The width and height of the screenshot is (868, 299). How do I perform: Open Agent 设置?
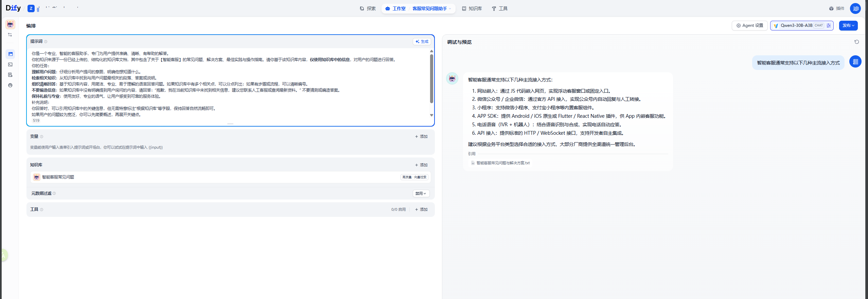(749, 25)
